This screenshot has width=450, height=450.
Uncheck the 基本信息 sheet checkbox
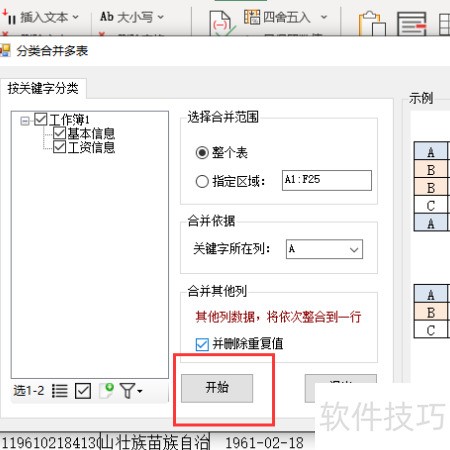(59, 133)
